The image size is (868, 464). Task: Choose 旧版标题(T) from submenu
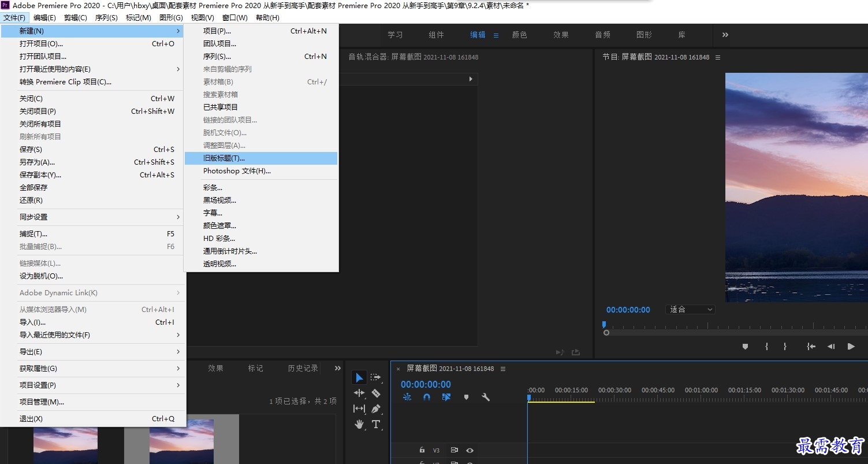click(261, 158)
